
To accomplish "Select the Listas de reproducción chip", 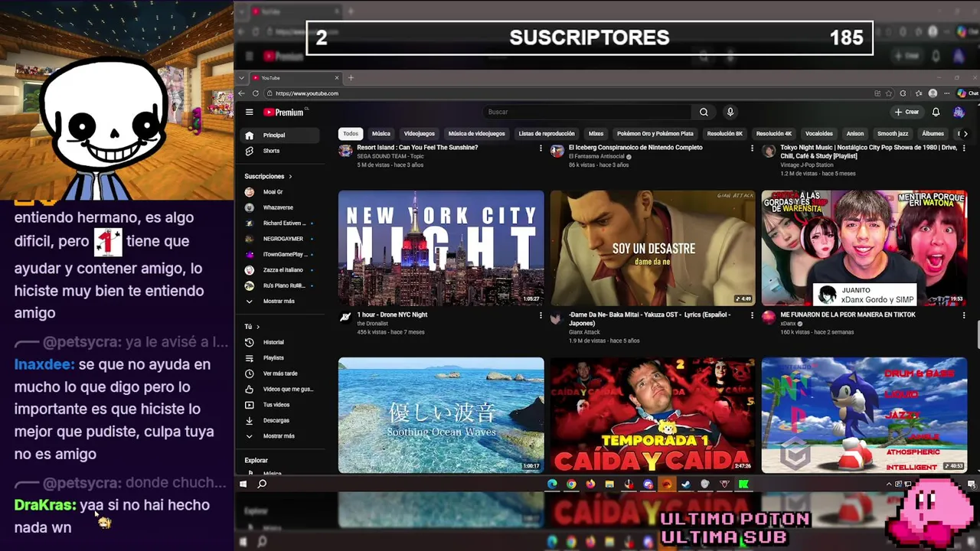I will pyautogui.click(x=547, y=133).
